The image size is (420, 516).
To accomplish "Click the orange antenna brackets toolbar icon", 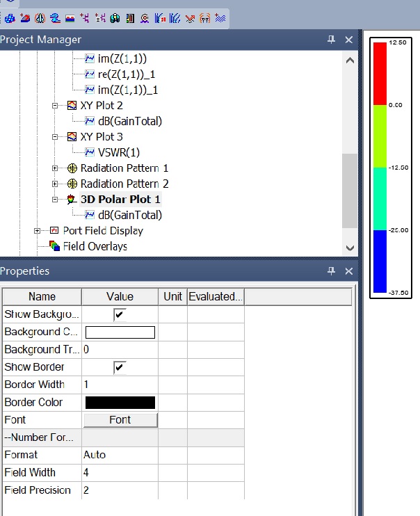I will [x=204, y=18].
